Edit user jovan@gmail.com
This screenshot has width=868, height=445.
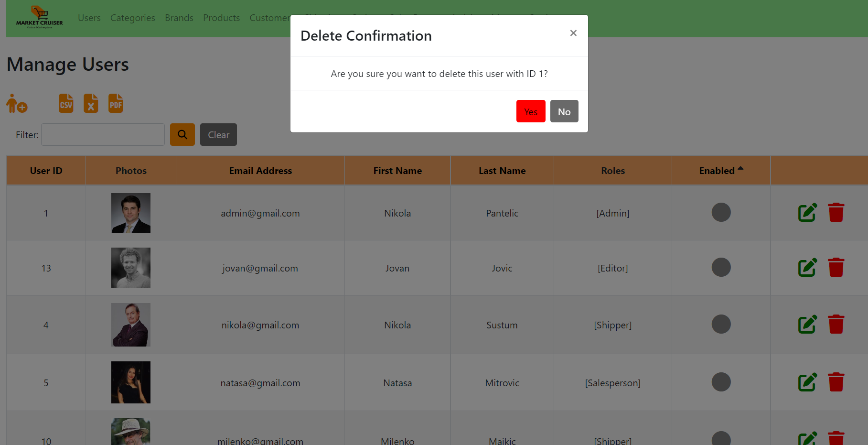click(x=807, y=267)
